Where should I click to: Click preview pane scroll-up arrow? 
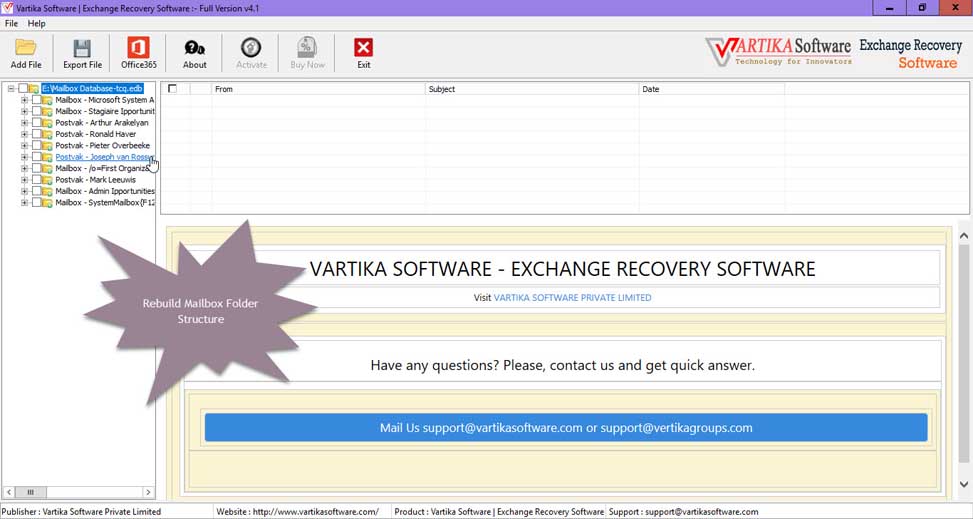pos(964,236)
